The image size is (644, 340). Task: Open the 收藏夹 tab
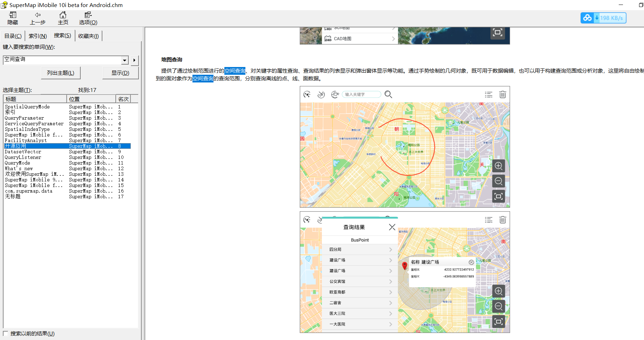click(x=88, y=36)
